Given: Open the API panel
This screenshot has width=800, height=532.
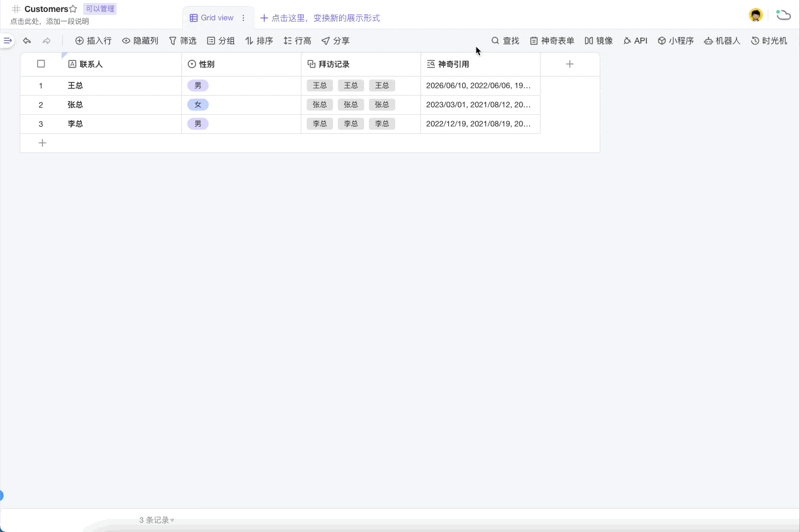Looking at the screenshot, I should point(635,41).
